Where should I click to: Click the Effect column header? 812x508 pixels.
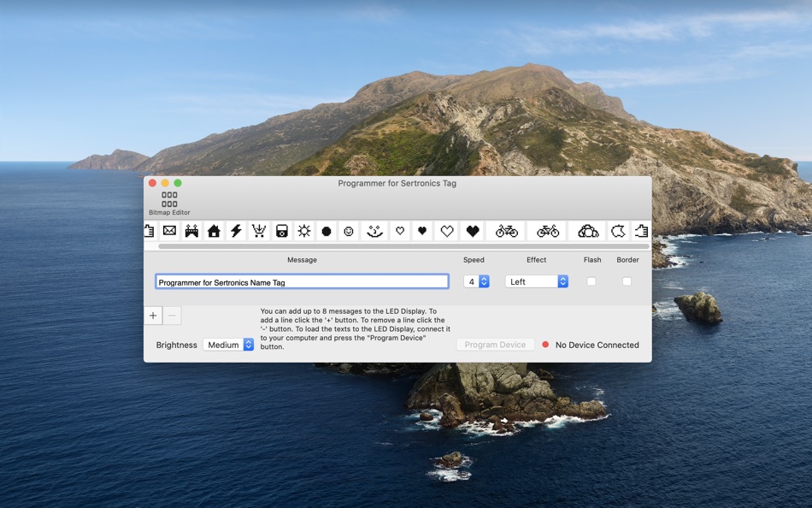point(537,260)
